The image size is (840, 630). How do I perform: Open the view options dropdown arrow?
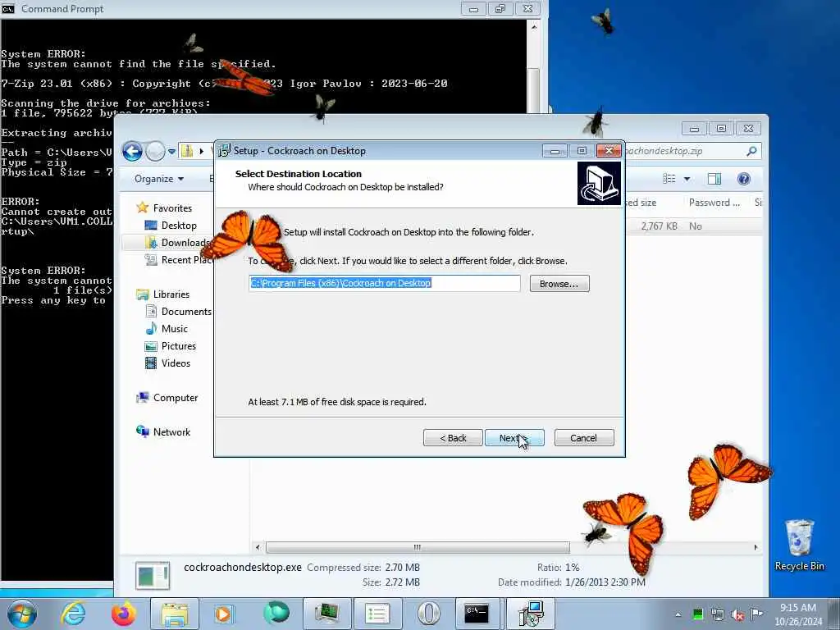pos(687,178)
